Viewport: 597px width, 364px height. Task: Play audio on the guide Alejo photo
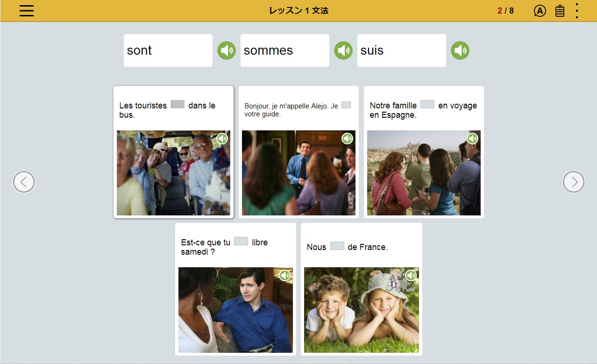(348, 138)
